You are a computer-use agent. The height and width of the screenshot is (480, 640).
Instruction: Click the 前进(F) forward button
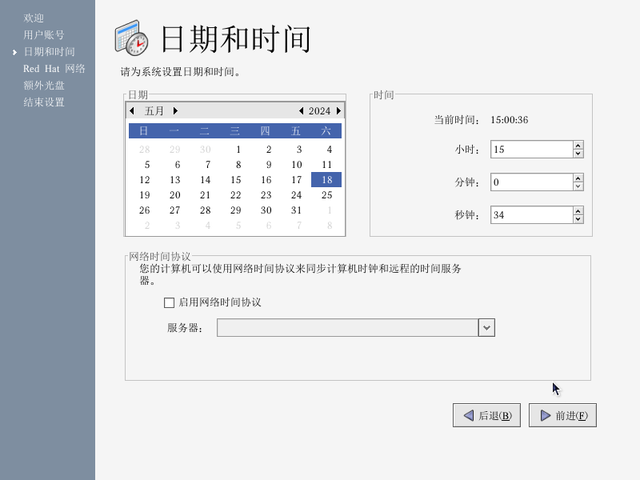point(562,416)
